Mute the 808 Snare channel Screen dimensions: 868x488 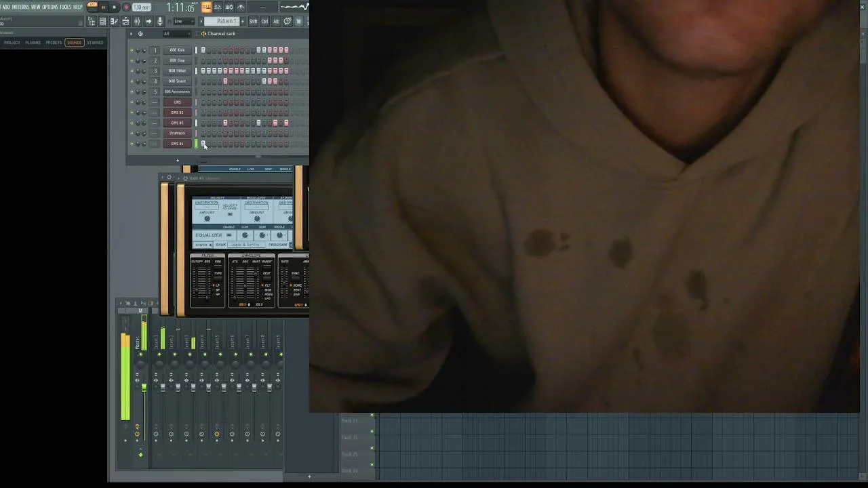point(132,81)
